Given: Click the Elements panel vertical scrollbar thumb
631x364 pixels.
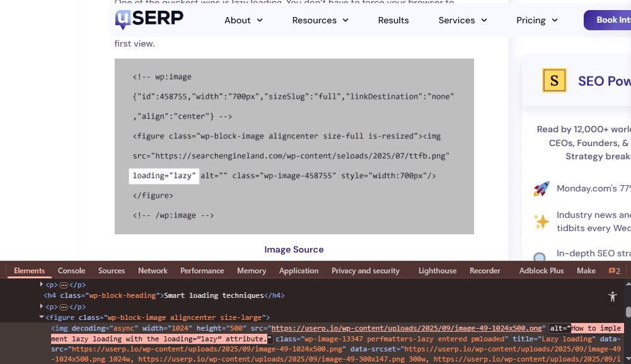Looking at the screenshot, I should pos(628,312).
